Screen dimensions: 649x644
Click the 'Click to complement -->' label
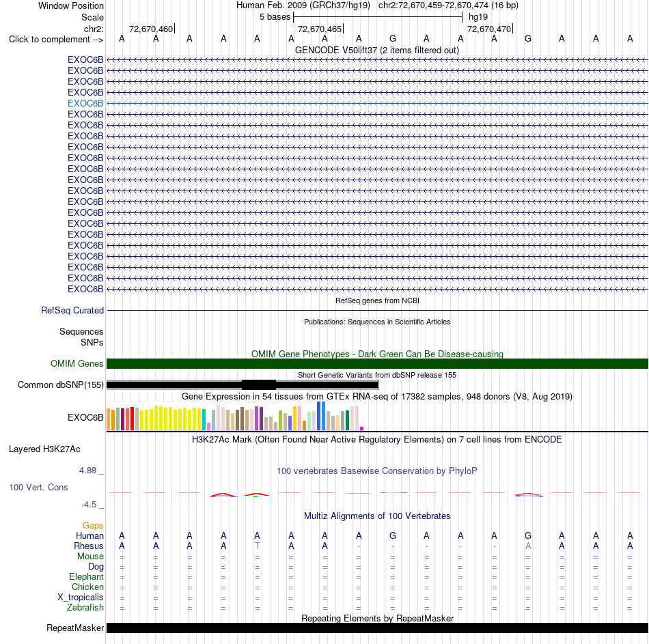pos(56,40)
